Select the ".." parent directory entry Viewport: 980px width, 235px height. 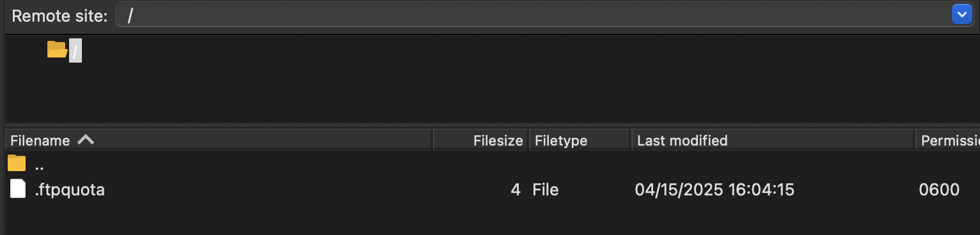pyautogui.click(x=39, y=165)
